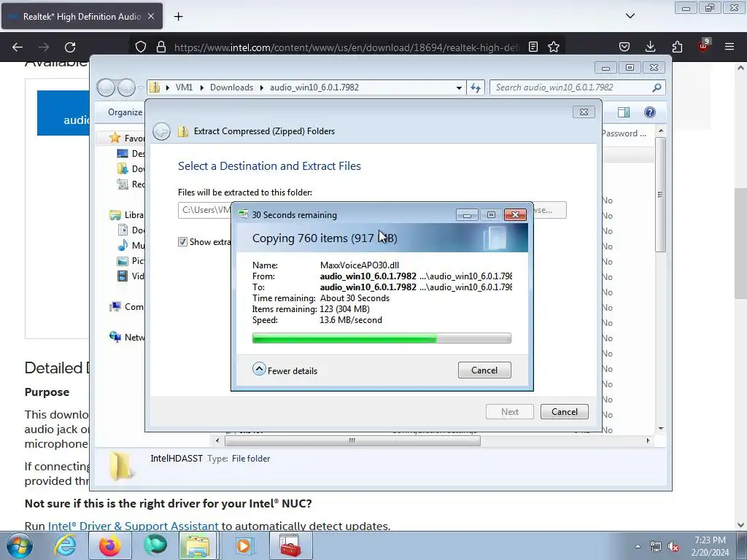Expand arrow after Downloads breadcrumb
The width and height of the screenshot is (747, 560).
[x=262, y=87]
